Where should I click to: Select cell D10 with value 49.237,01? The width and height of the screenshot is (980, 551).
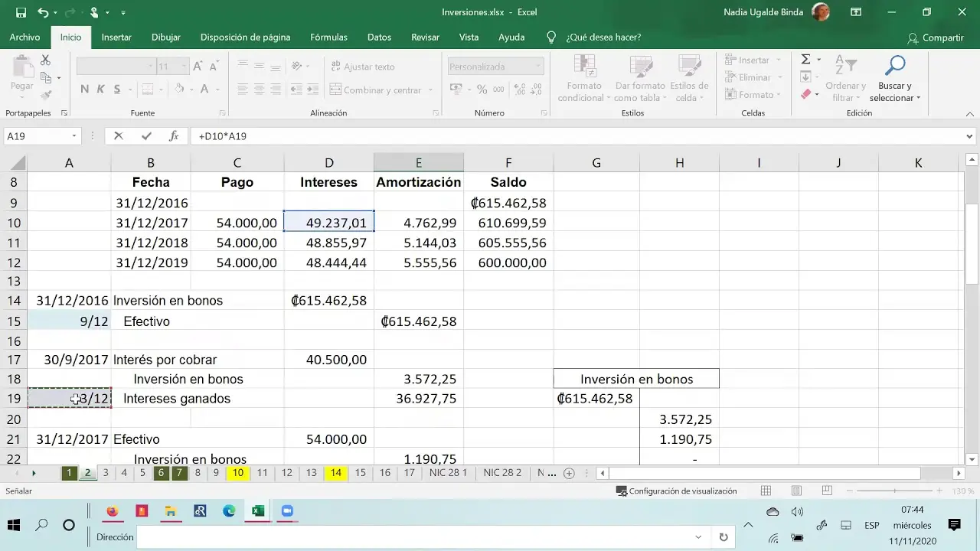coord(328,223)
